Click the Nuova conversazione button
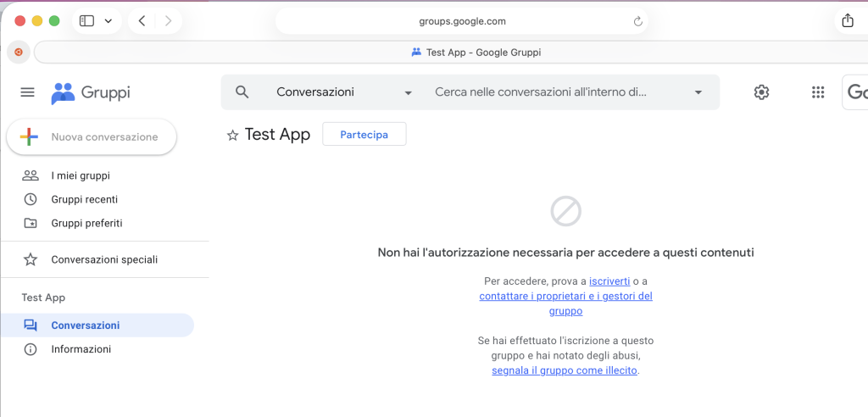 pos(92,136)
